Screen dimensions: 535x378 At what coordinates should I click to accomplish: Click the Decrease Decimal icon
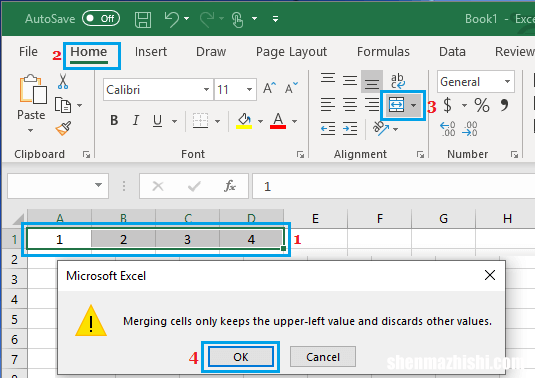pos(470,129)
